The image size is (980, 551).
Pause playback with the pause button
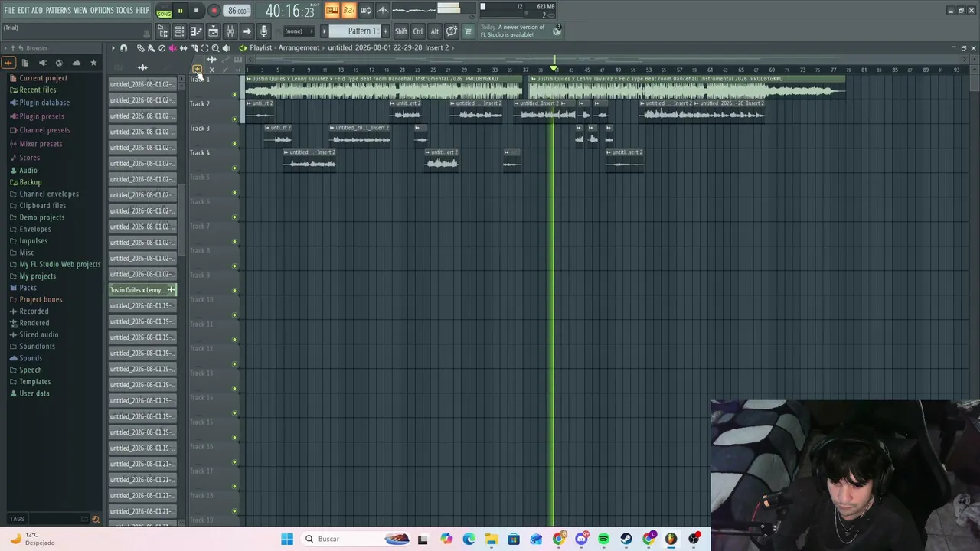(180, 11)
